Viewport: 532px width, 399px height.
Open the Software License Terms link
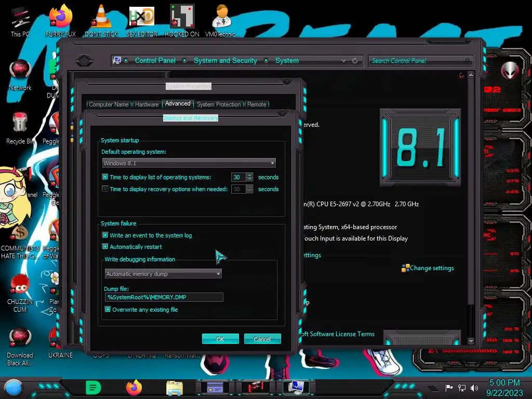pos(338,334)
